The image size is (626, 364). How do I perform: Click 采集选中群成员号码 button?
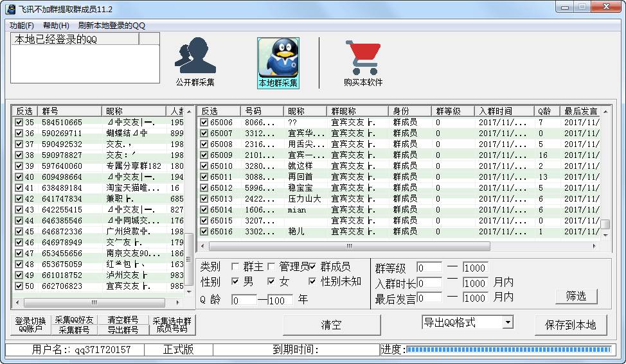tap(172, 325)
